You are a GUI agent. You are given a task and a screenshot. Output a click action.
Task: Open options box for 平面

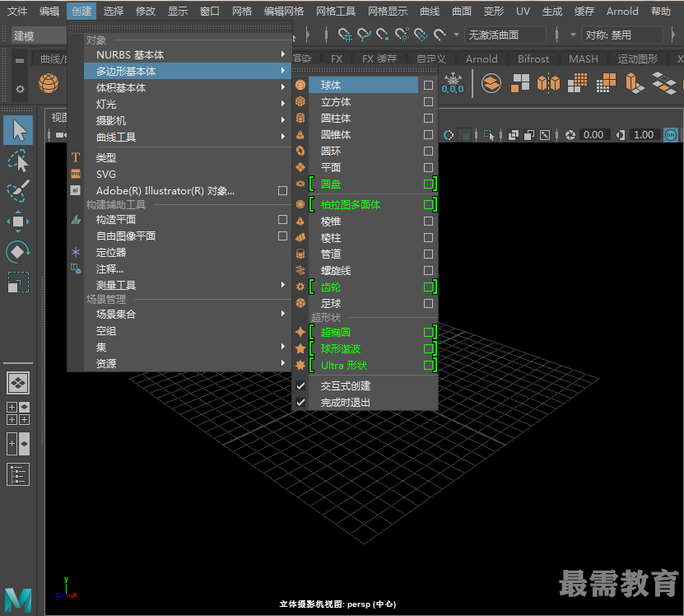[x=428, y=168]
